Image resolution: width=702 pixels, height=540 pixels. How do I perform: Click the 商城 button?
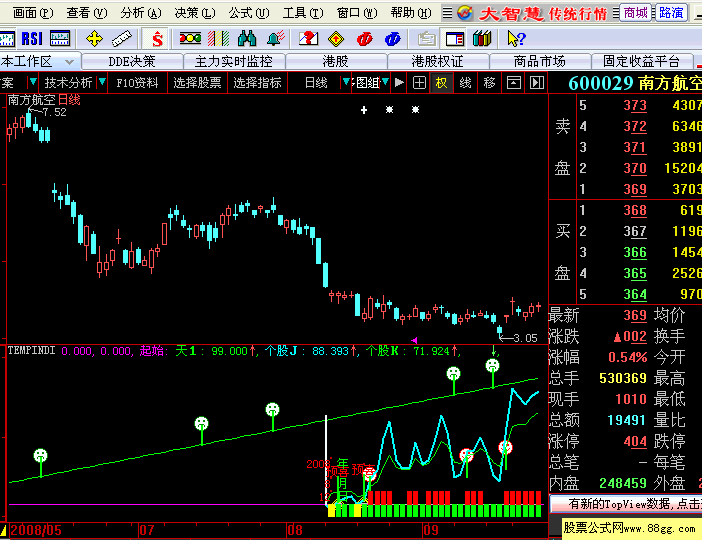coord(636,13)
